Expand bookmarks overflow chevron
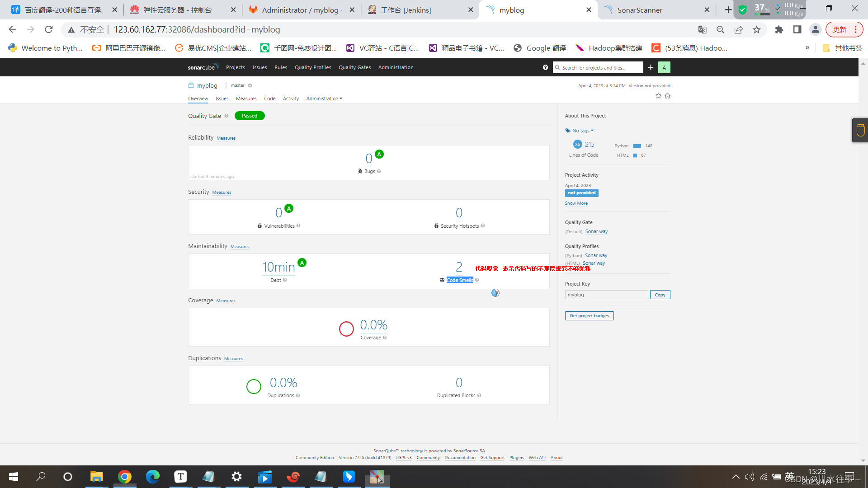 807,48
